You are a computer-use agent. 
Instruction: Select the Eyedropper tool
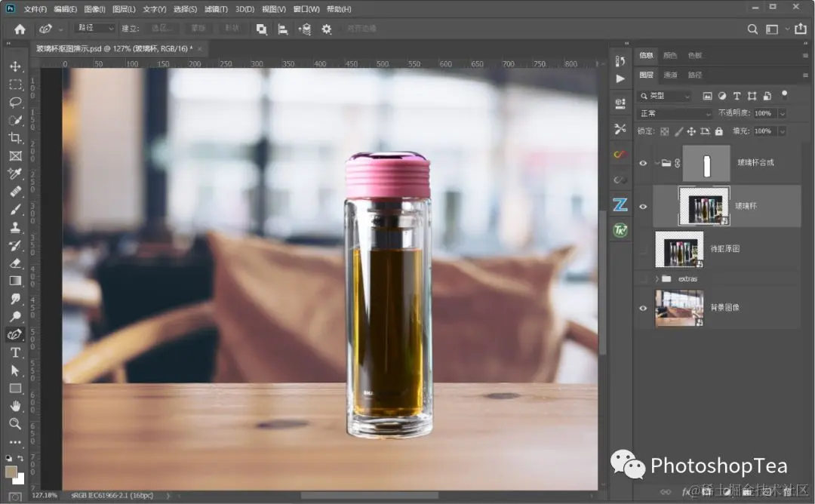[15, 174]
